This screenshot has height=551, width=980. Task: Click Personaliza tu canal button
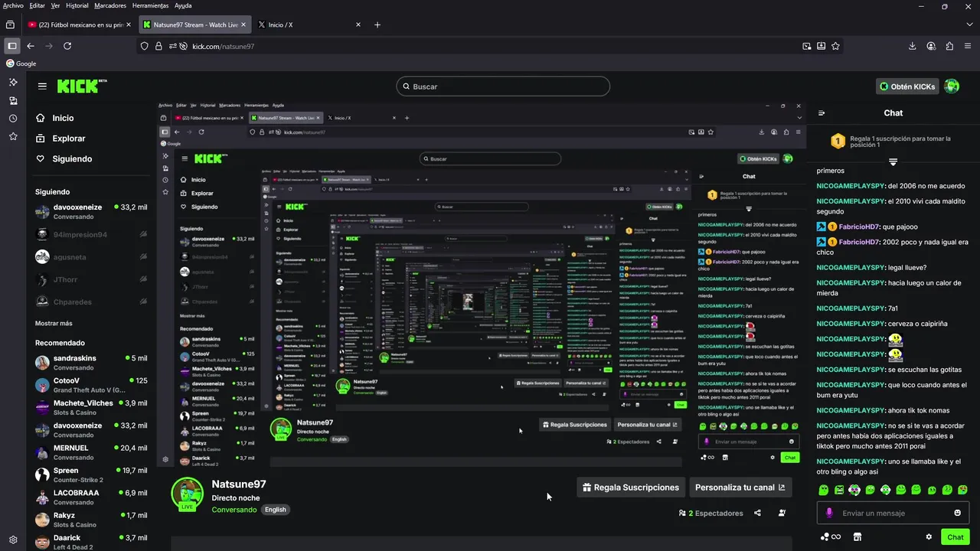[x=740, y=487]
